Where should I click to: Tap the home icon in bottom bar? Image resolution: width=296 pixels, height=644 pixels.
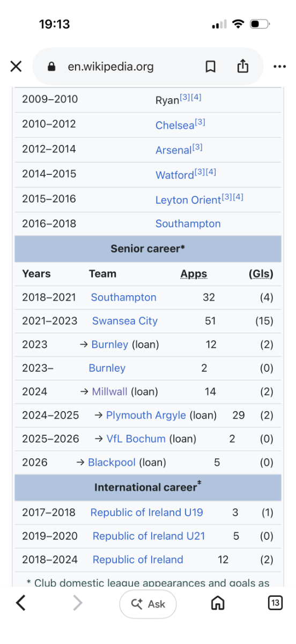coord(218,603)
